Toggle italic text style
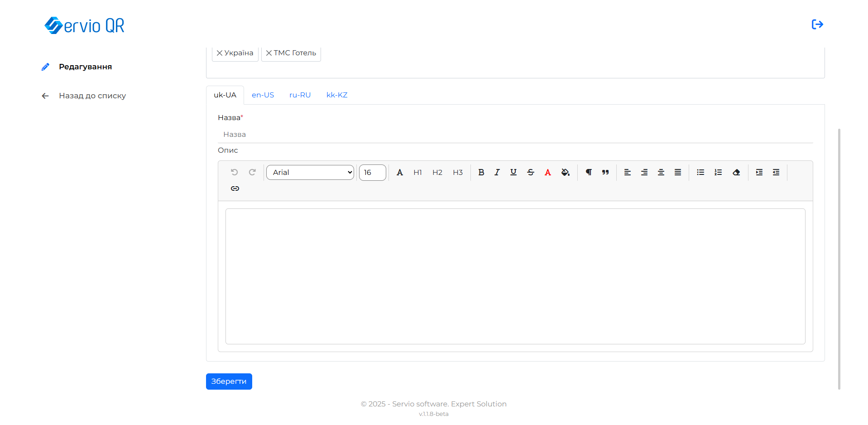 click(497, 172)
